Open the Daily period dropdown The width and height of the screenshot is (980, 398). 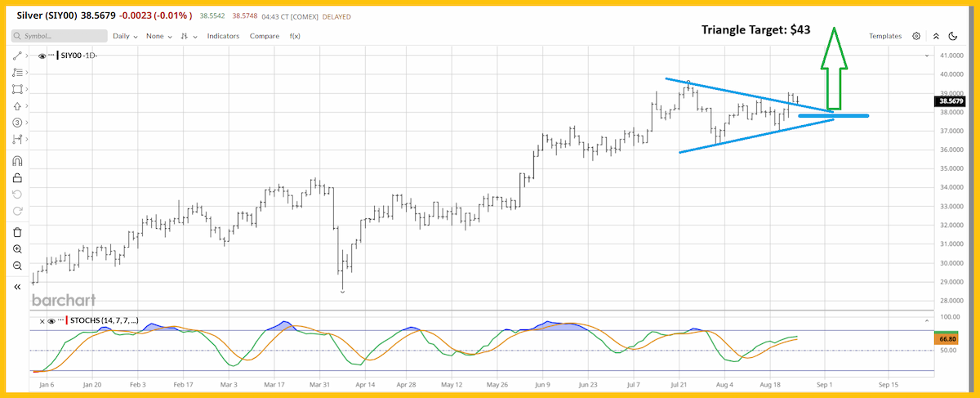pos(124,36)
